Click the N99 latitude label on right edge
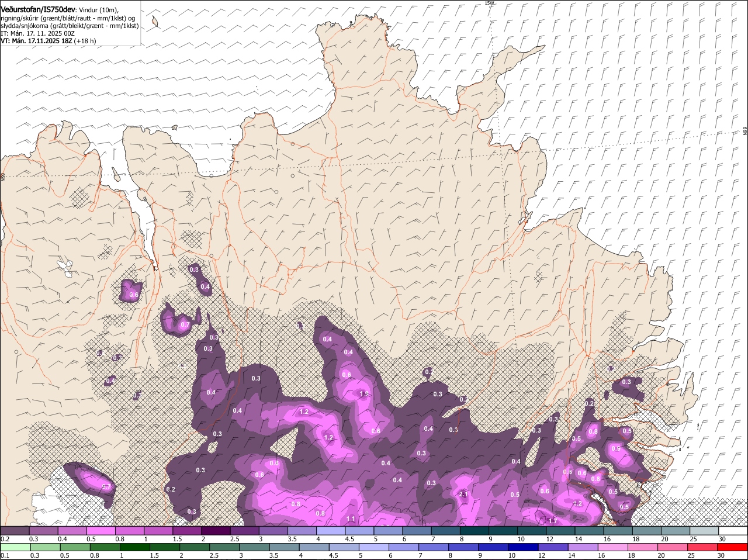Viewport: 748px width, 560px height. point(745,132)
